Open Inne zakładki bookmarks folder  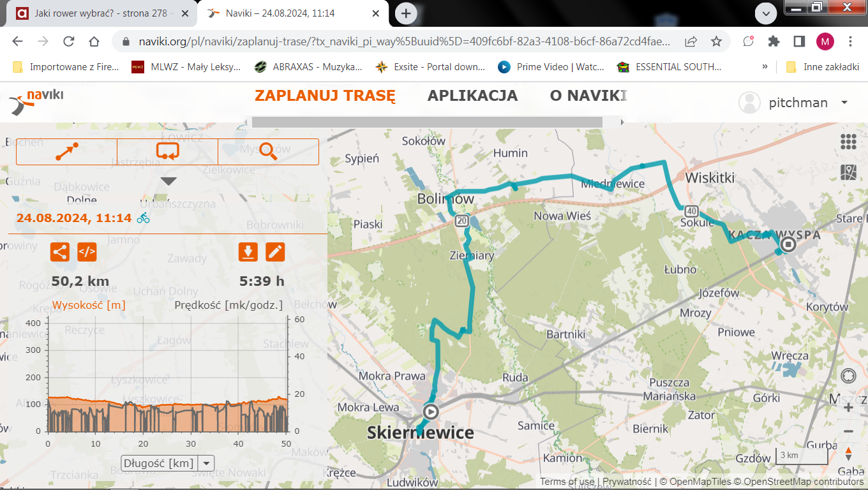point(823,66)
